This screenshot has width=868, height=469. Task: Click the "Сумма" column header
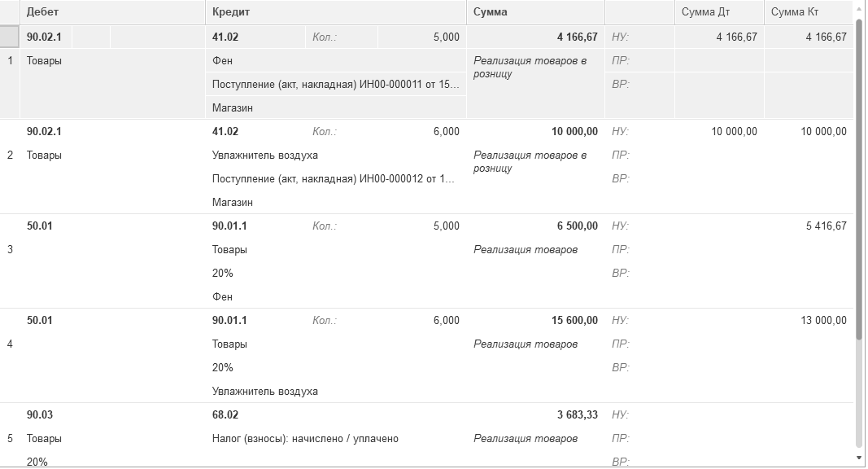pos(491,12)
